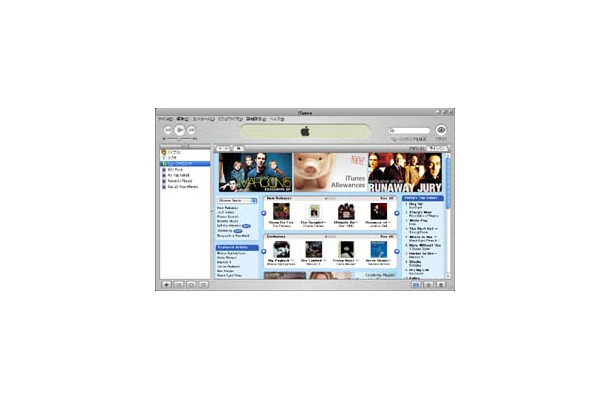Screen dimensions: 610x400
Task: Open the Top 25 Most Played playlist
Action: point(185,187)
